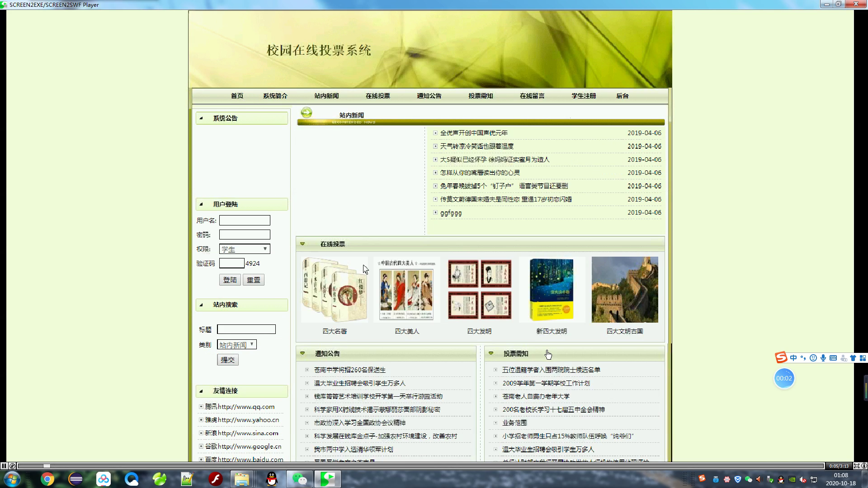
Task: Click the 标题 search input
Action: (x=246, y=329)
